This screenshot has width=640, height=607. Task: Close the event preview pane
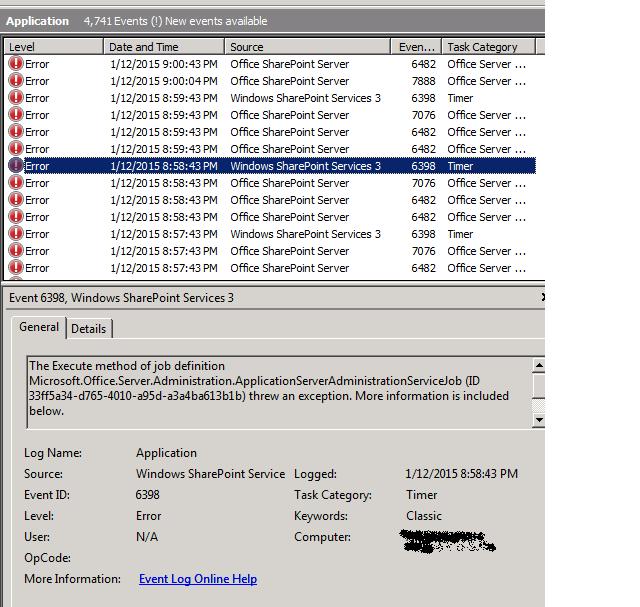point(542,297)
